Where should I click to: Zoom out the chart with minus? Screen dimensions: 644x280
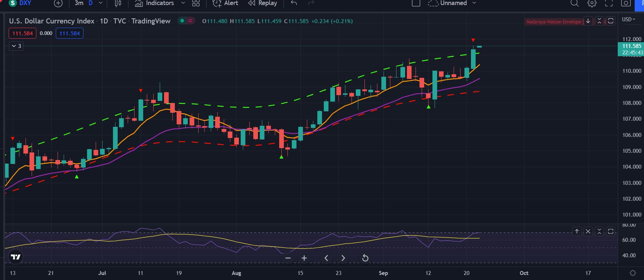coord(288,258)
